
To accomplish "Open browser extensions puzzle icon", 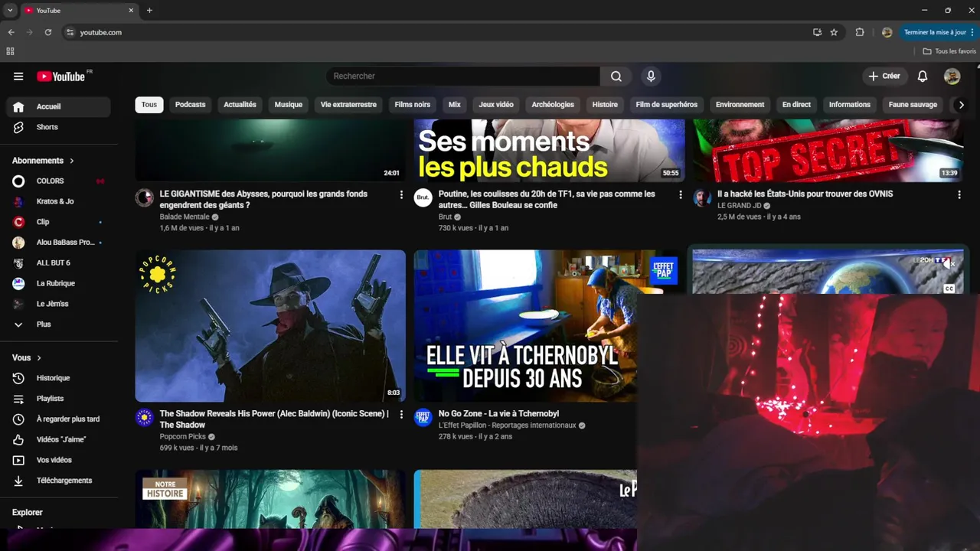I will (860, 32).
